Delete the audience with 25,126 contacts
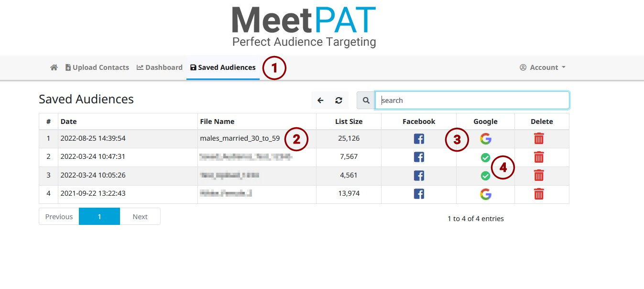This screenshot has width=644, height=289. [539, 139]
